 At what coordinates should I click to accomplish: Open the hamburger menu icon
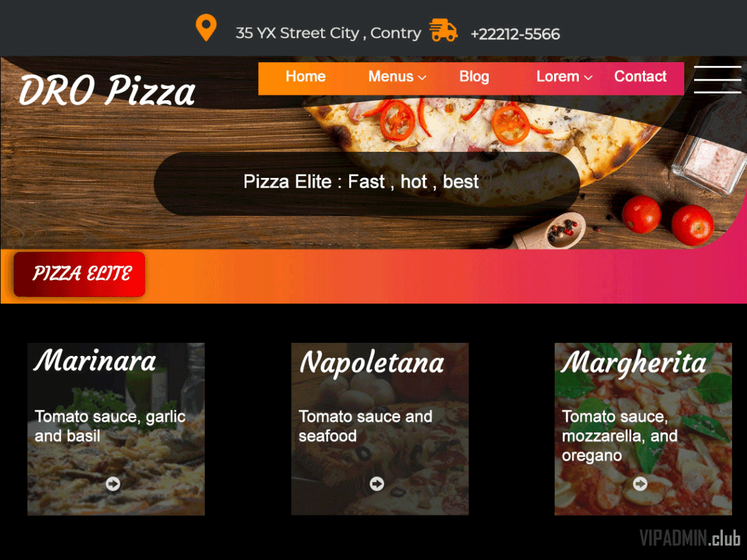pos(718,79)
